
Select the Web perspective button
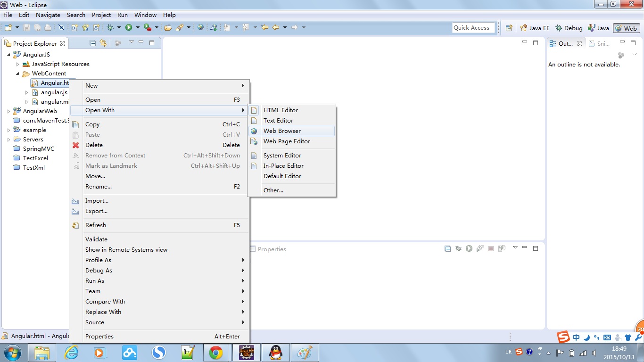click(x=626, y=28)
